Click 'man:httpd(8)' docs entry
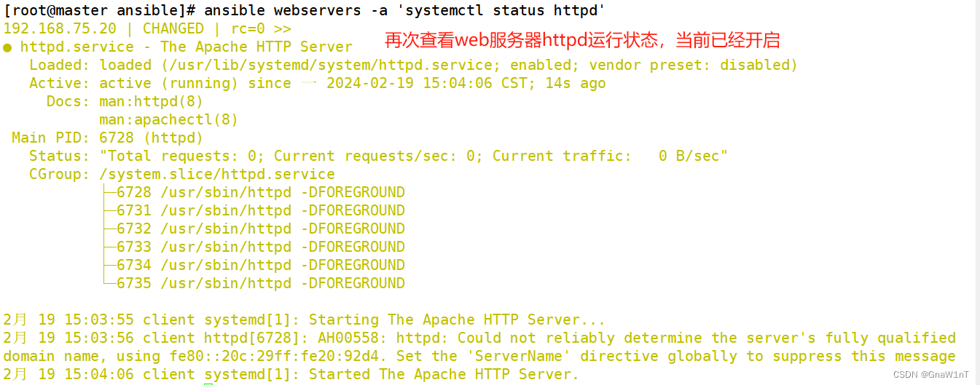 pos(152,101)
